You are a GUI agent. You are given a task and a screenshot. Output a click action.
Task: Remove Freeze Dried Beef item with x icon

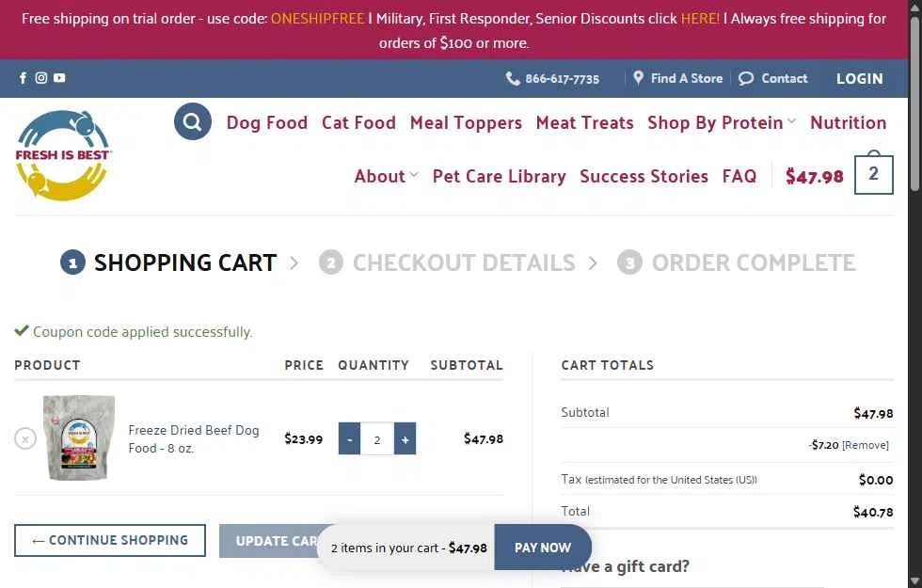(25, 438)
